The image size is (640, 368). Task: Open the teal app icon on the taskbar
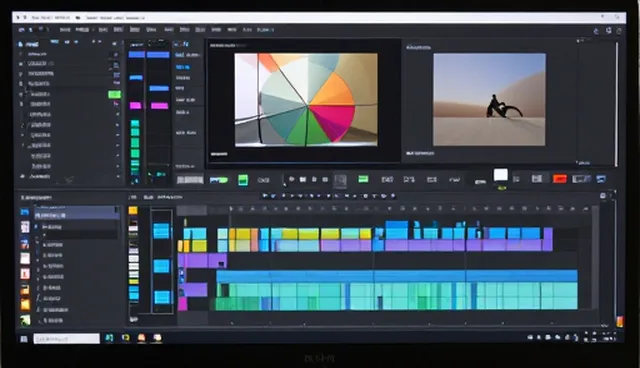point(109,338)
